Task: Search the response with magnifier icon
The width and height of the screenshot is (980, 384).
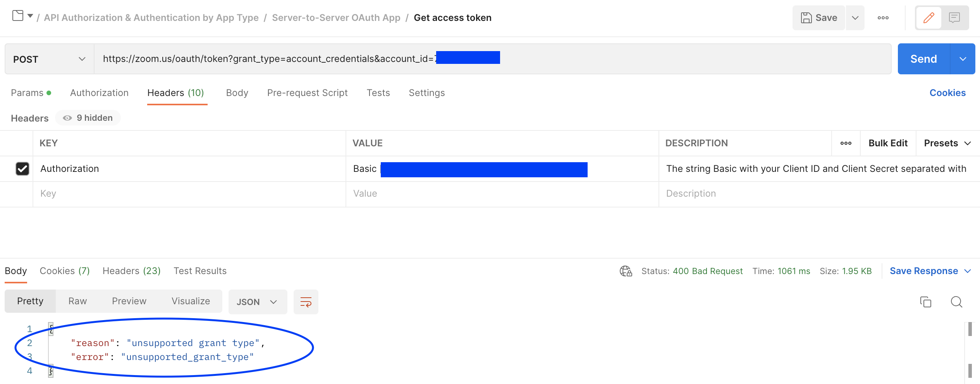Action: pos(956,302)
